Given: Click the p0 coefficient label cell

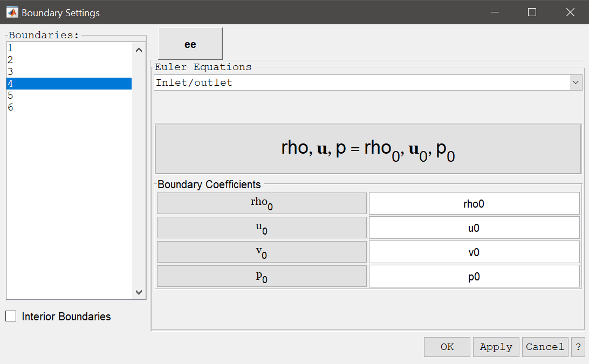Looking at the screenshot, I should coord(262,277).
